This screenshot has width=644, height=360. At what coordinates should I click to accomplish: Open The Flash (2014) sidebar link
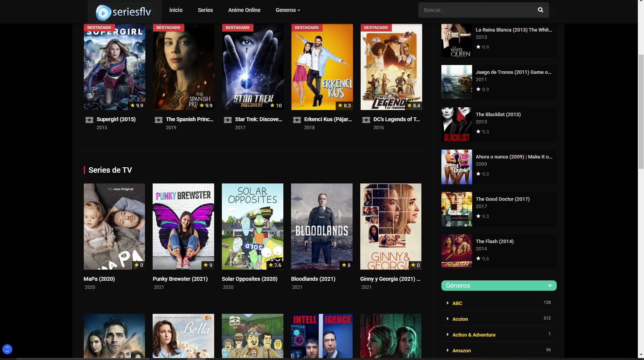point(494,241)
